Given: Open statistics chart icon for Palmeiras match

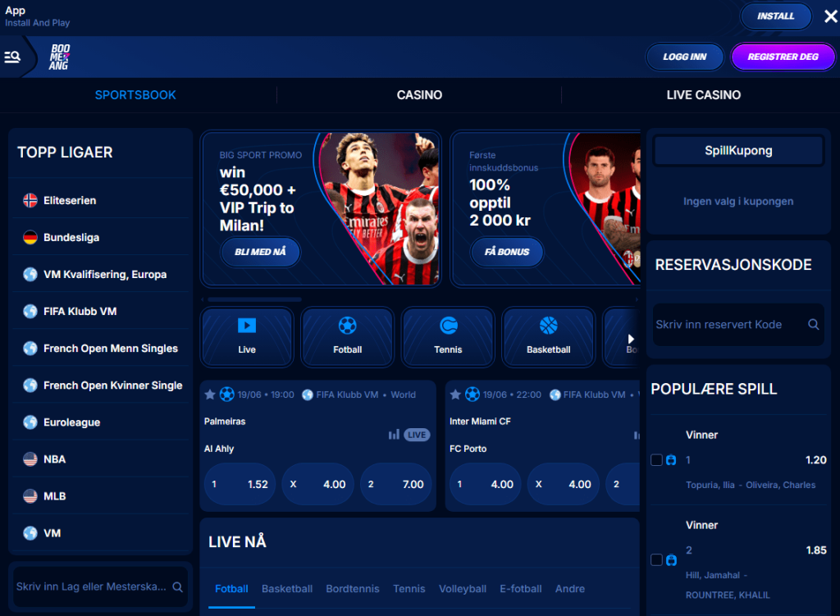Looking at the screenshot, I should click(x=394, y=435).
